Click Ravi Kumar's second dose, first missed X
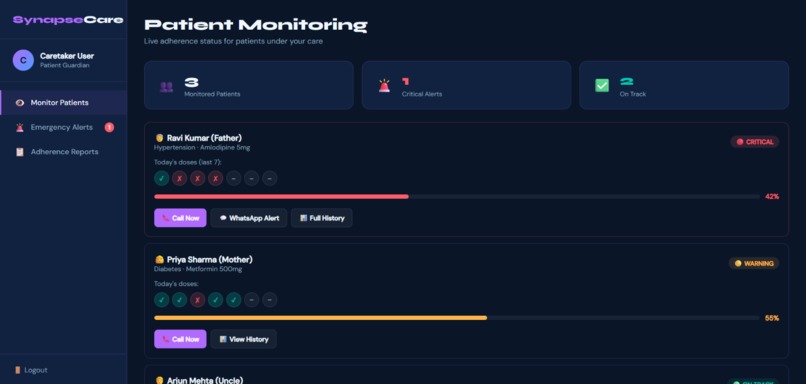Viewport: 806px width, 384px height. pyautogui.click(x=179, y=178)
